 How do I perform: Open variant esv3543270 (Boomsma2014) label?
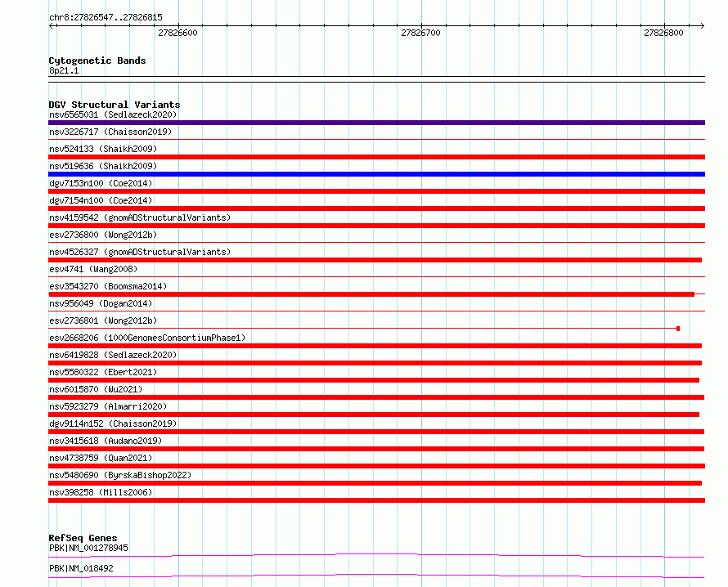(108, 286)
